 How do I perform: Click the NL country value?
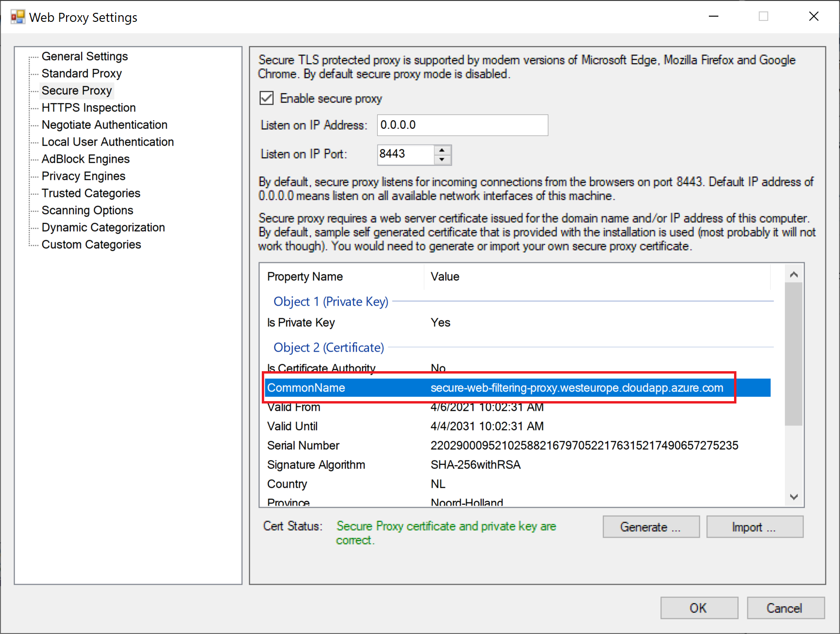[438, 484]
